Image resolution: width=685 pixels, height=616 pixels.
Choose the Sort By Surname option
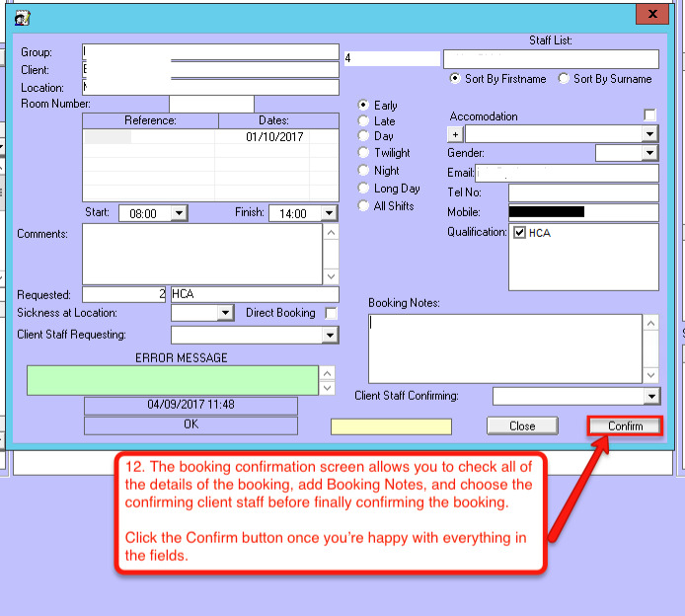tap(565, 79)
